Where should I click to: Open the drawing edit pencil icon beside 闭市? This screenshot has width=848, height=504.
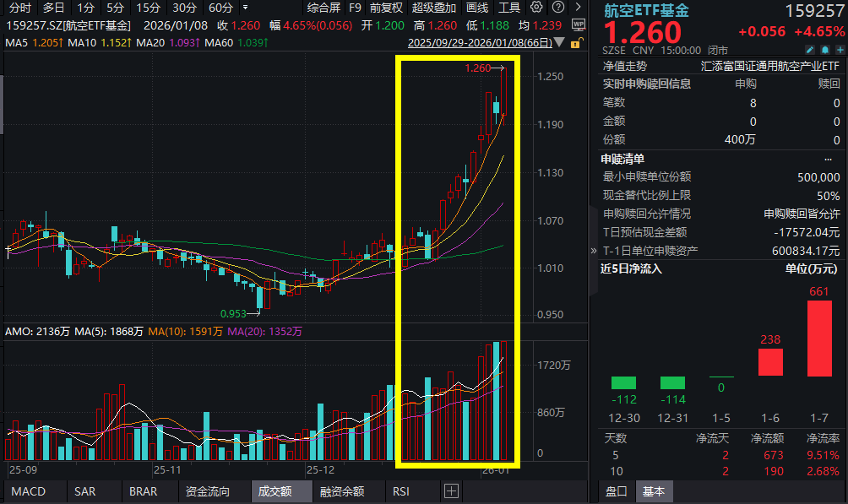[x=809, y=50]
